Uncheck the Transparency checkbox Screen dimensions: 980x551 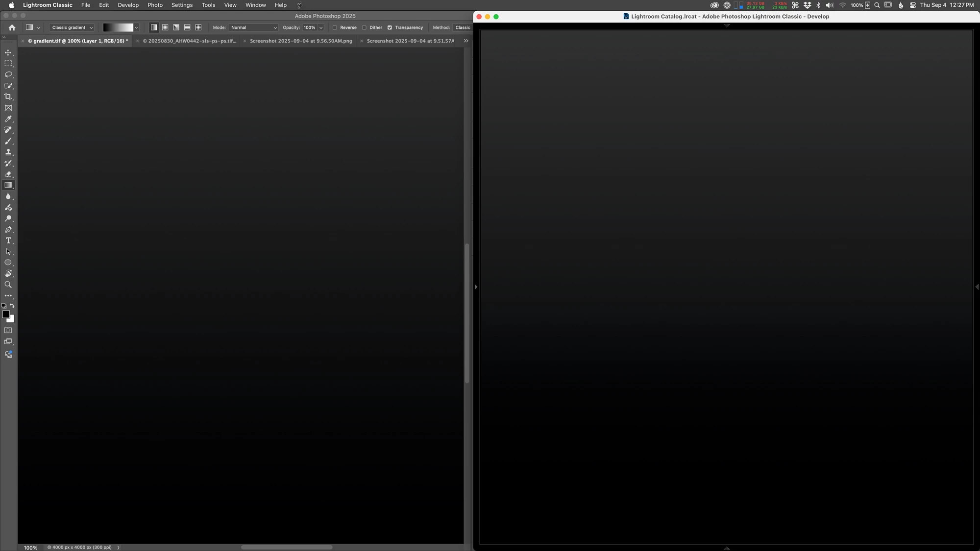(x=390, y=28)
